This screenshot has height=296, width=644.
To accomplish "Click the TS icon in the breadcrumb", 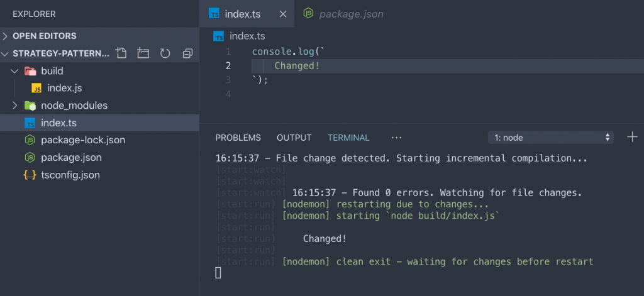I will pos(218,36).
